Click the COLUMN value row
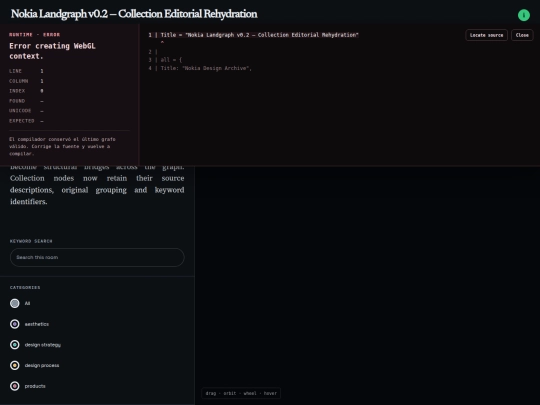Image resolution: width=540 pixels, height=405 pixels. click(x=26, y=81)
